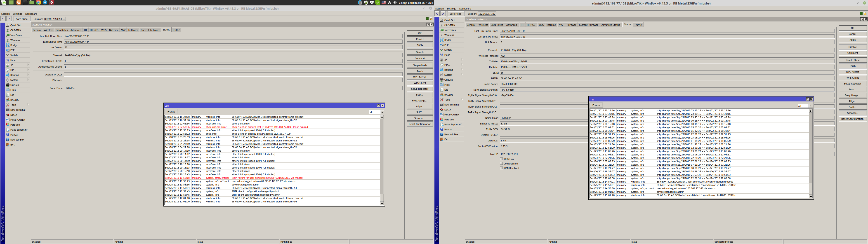Screen dimensions: 868x244
Task: Expand Tools submenu in left WinBox sidebar
Action: tap(28, 105)
